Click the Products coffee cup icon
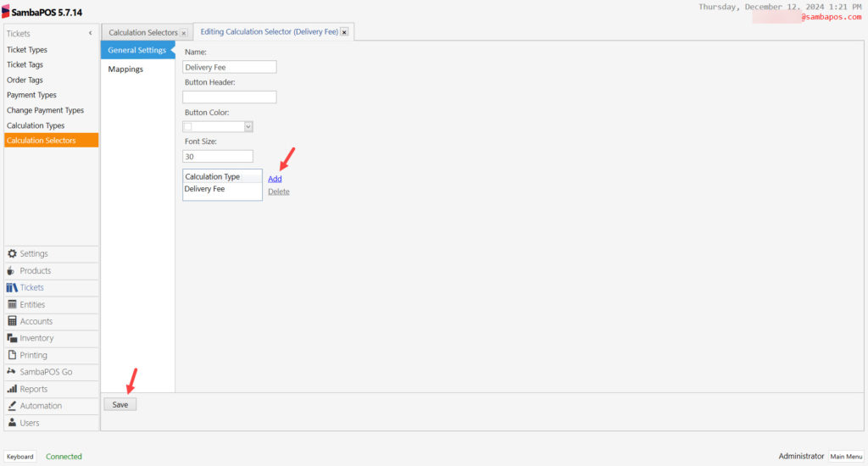 [x=11, y=270]
